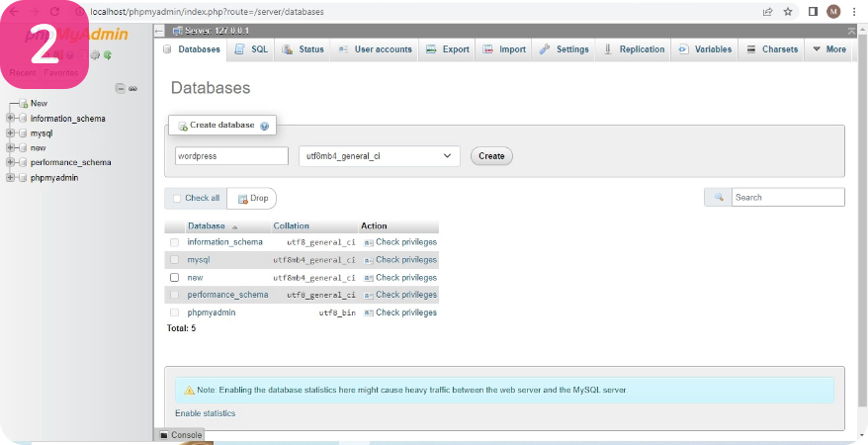This screenshot has height=445, width=868.
Task: Click the page top collapse icon at header right
Action: 851,31
